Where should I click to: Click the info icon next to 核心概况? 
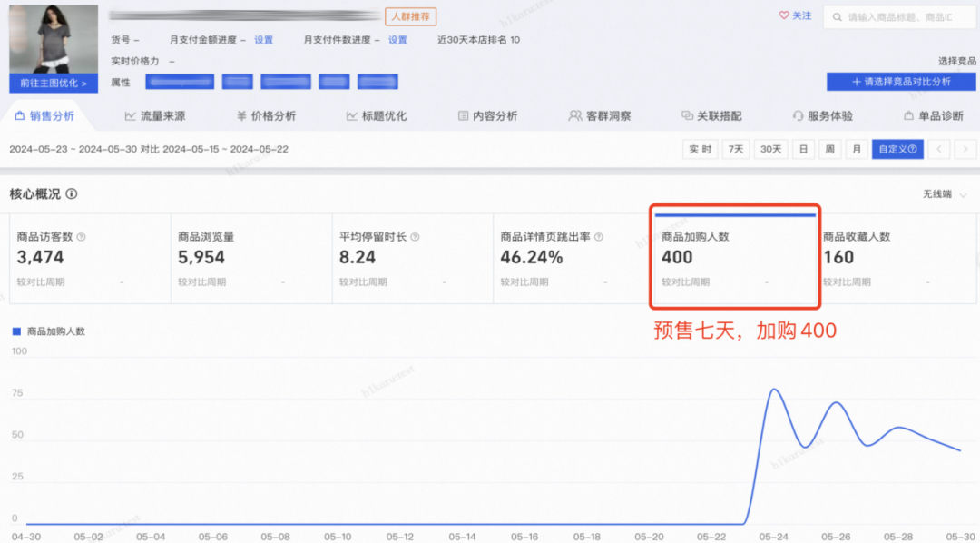71,193
